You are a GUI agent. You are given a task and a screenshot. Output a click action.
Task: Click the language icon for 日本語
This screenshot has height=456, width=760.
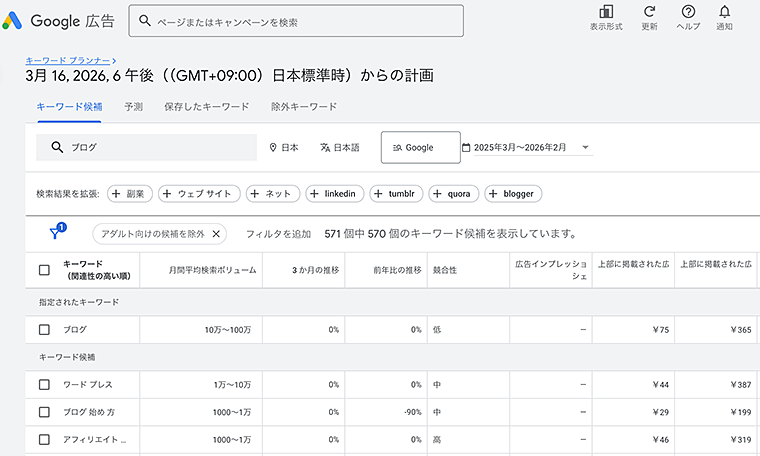click(325, 147)
